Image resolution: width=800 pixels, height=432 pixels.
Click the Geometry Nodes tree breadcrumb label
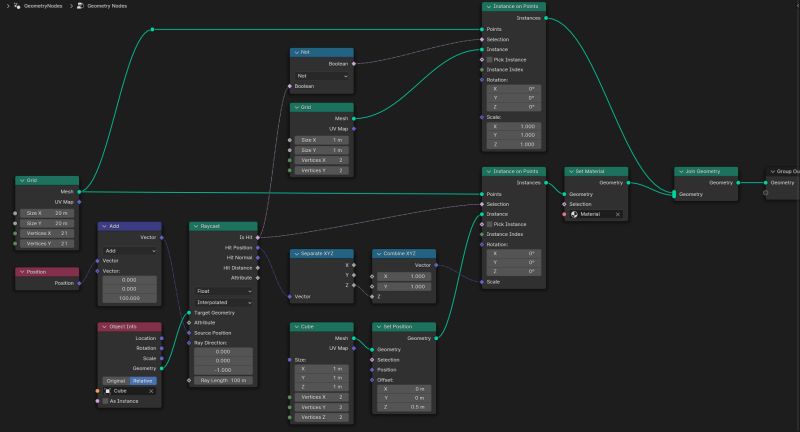click(x=107, y=6)
